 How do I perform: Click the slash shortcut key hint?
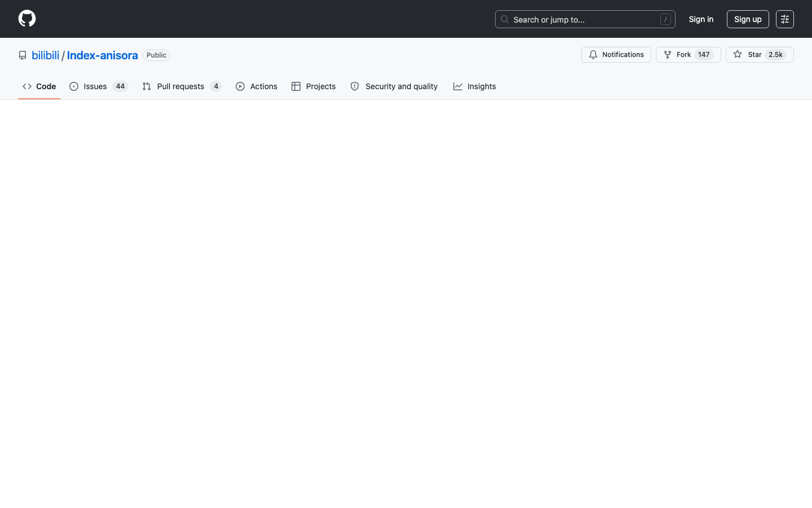point(665,19)
